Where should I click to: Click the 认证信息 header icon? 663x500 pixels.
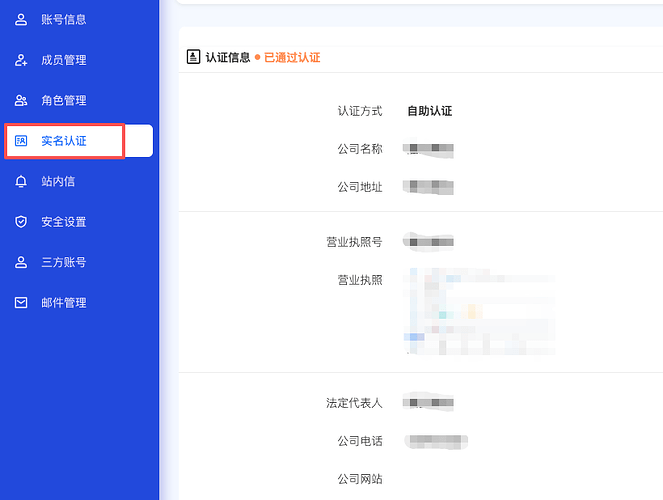tap(193, 57)
